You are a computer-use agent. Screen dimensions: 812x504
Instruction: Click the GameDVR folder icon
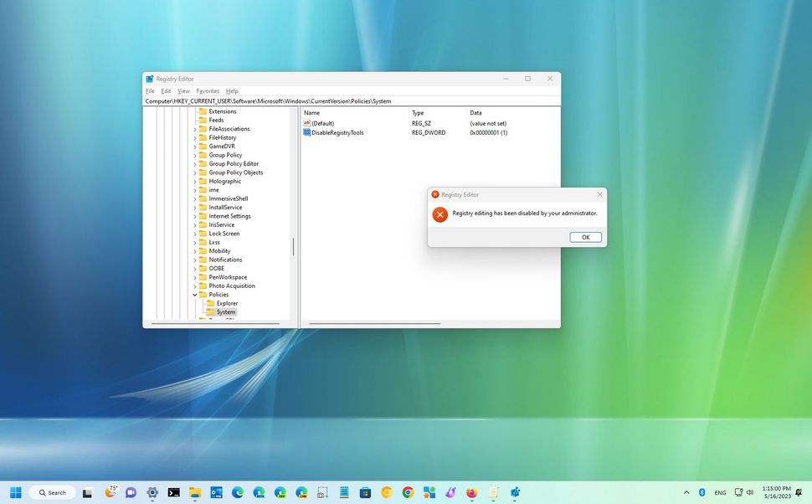coord(203,146)
